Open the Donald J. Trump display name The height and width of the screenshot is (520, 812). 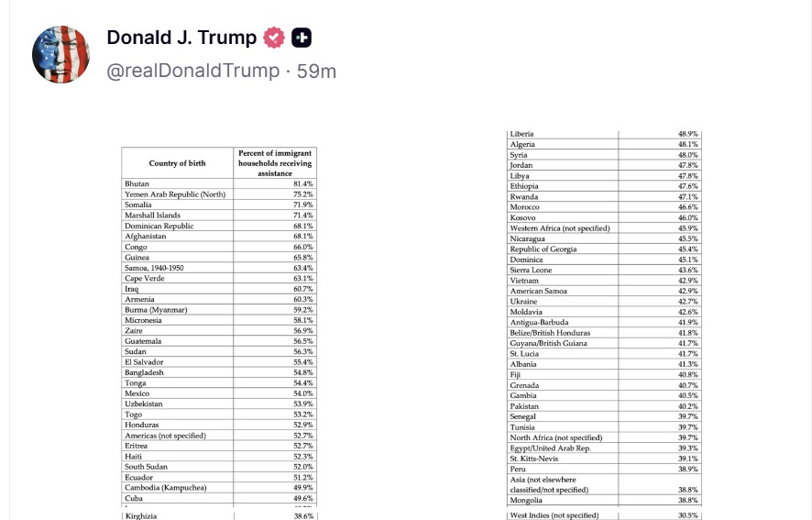(181, 38)
